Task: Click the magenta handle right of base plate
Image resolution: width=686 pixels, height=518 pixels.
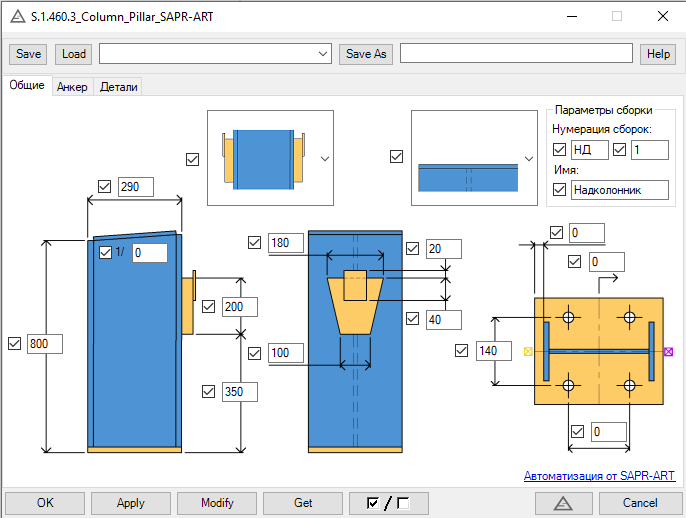Action: [668, 351]
